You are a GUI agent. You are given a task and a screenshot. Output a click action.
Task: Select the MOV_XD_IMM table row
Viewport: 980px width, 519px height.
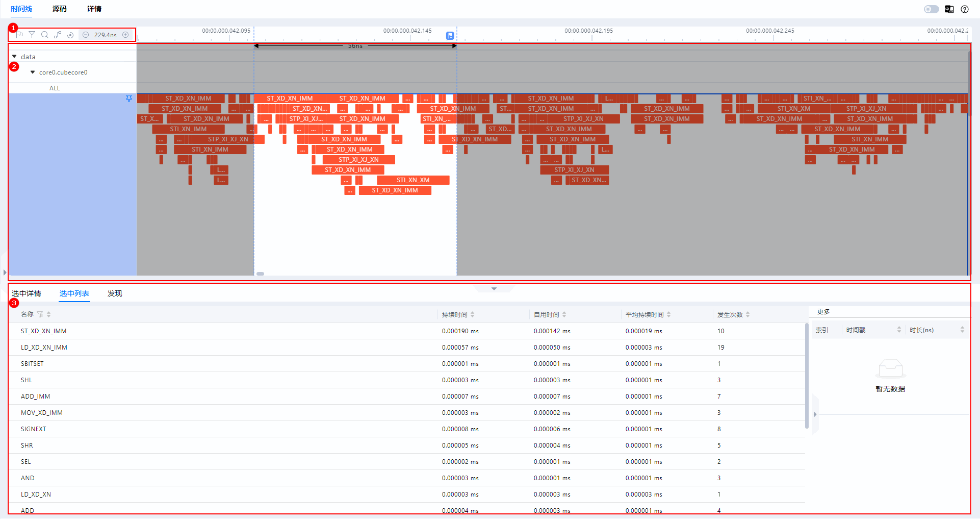[407, 413]
